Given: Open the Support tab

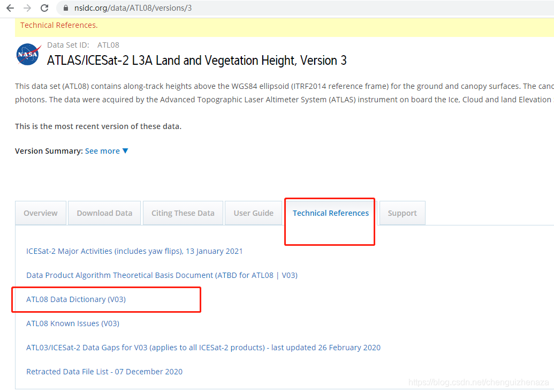Looking at the screenshot, I should pos(403,213).
